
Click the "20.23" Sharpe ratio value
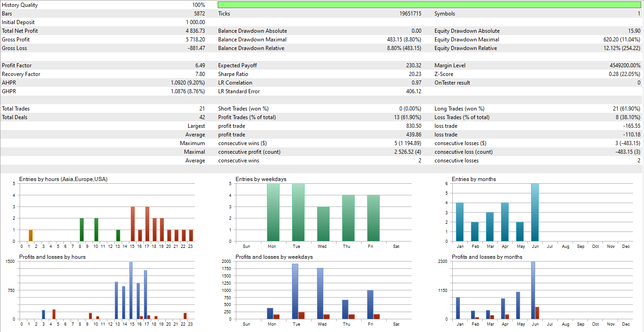click(x=415, y=74)
